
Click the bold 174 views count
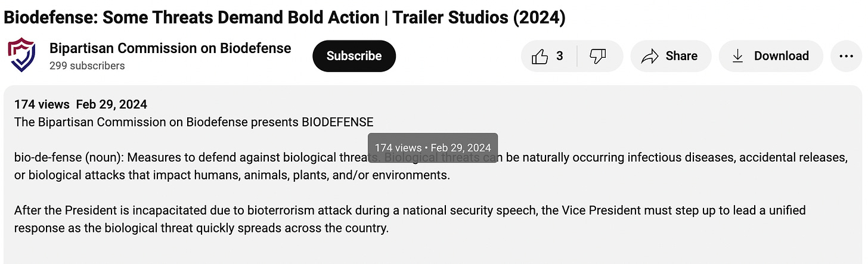[x=42, y=104]
